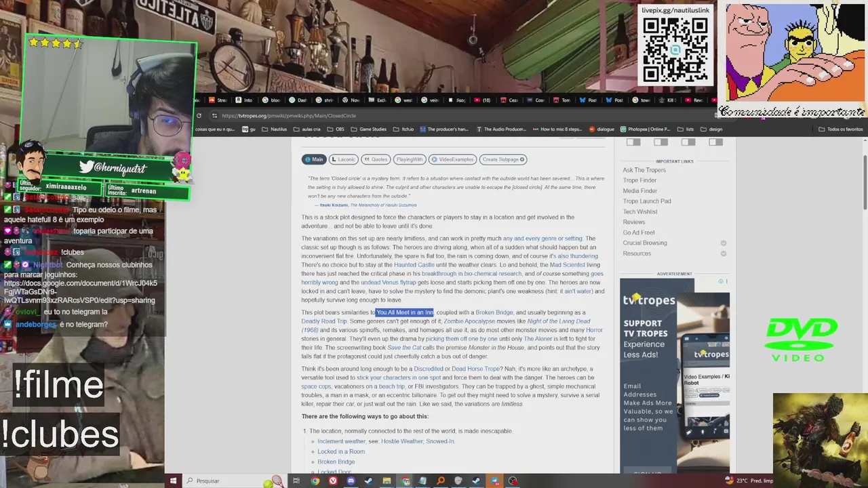The width and height of the screenshot is (868, 488).
Task: Switch to the Laconic subpage
Action: click(343, 159)
